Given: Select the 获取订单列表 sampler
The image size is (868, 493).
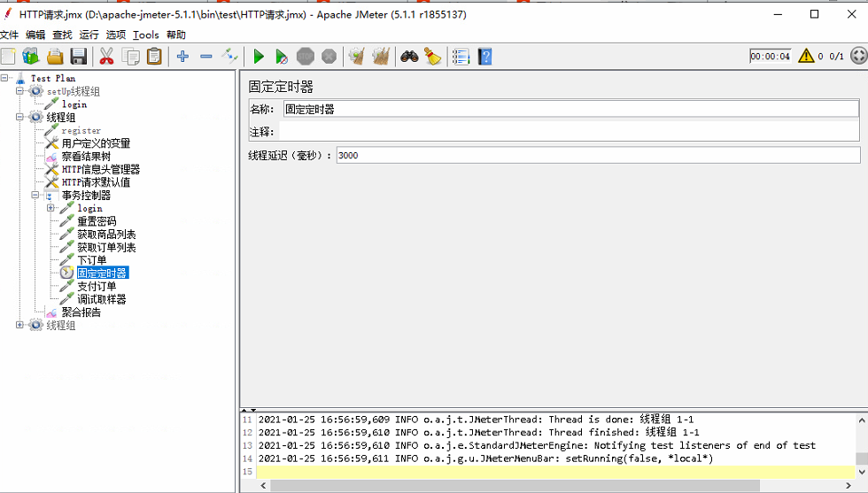Looking at the screenshot, I should [x=106, y=247].
